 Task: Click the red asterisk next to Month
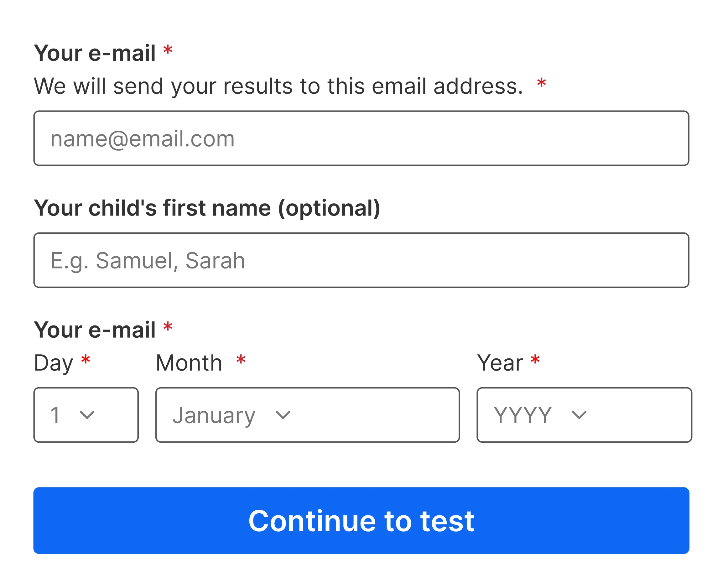coord(241,359)
